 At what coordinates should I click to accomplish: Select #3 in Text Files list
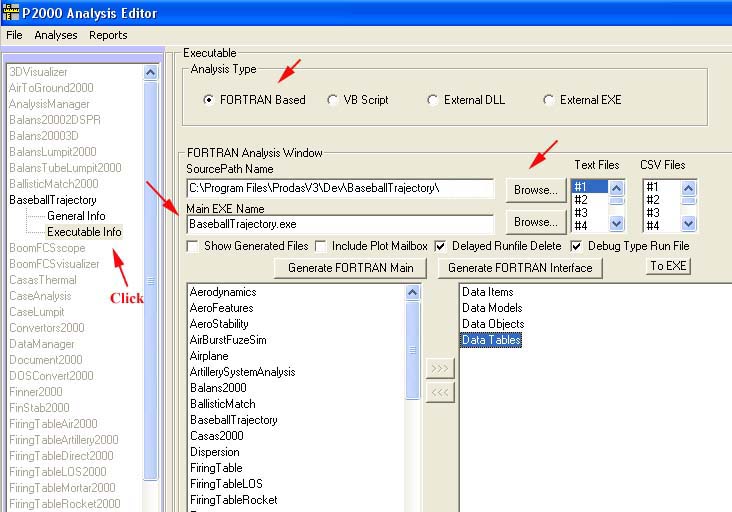tap(590, 213)
